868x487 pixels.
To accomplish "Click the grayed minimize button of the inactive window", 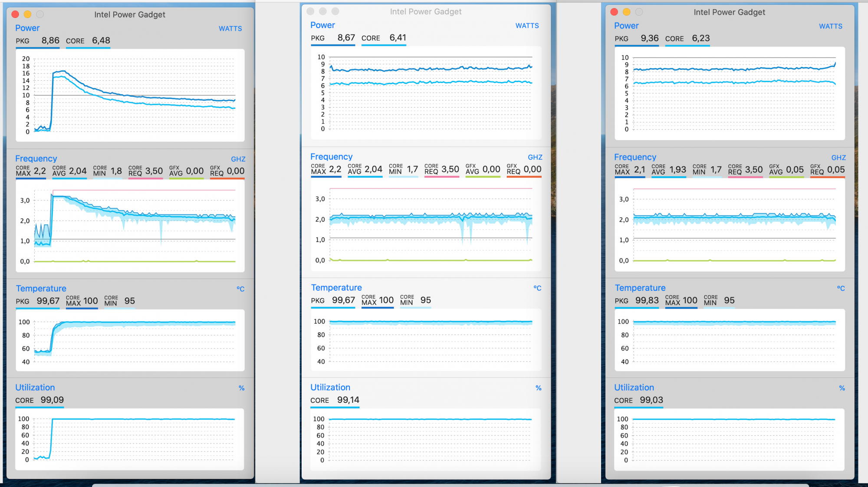I will point(322,11).
